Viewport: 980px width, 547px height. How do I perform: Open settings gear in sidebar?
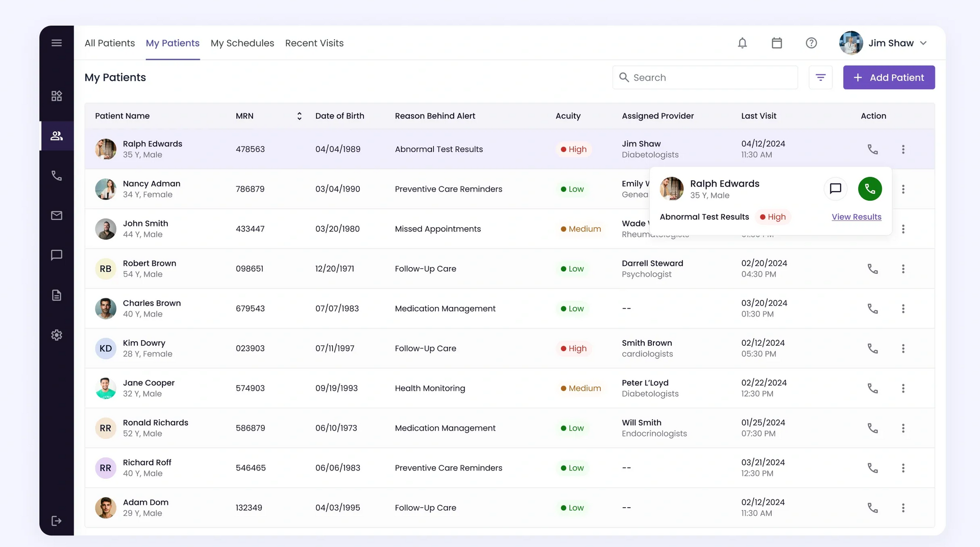(57, 335)
